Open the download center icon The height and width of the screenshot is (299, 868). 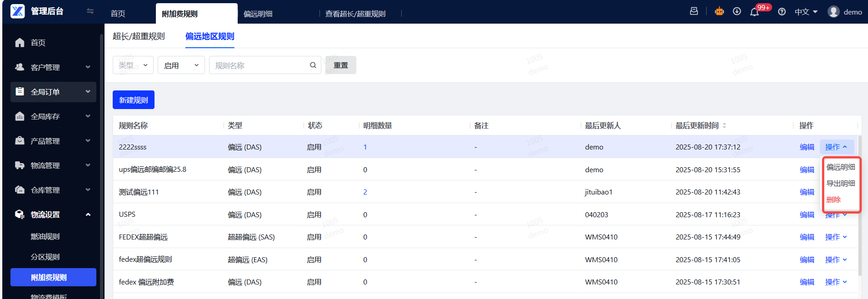click(737, 12)
